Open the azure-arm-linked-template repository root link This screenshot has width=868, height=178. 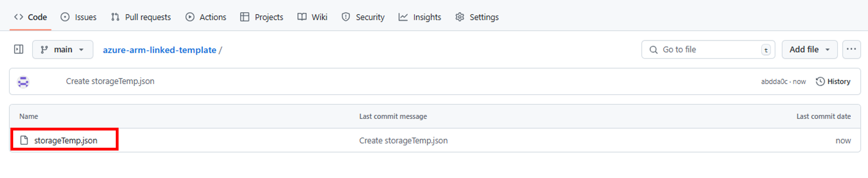tap(159, 50)
